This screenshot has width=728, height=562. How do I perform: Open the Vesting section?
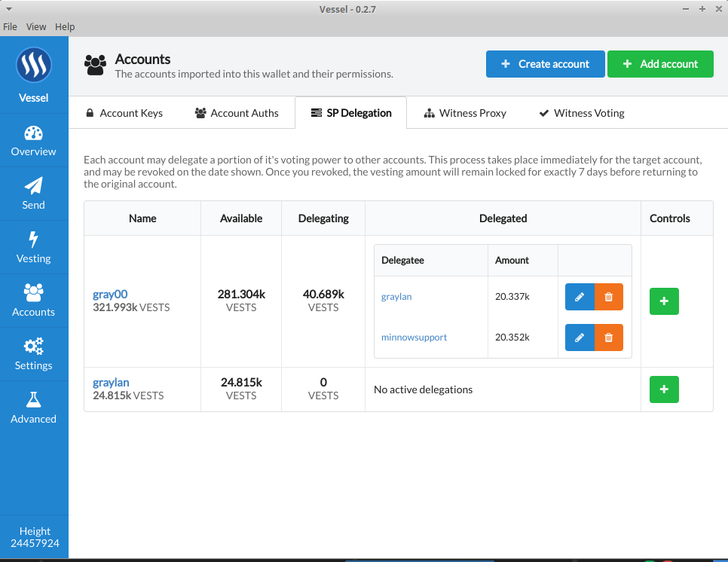pyautogui.click(x=33, y=247)
